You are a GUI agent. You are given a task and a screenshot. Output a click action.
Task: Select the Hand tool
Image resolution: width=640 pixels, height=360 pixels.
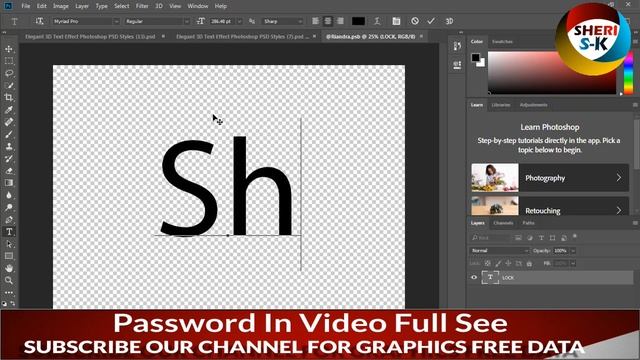pyautogui.click(x=9, y=268)
